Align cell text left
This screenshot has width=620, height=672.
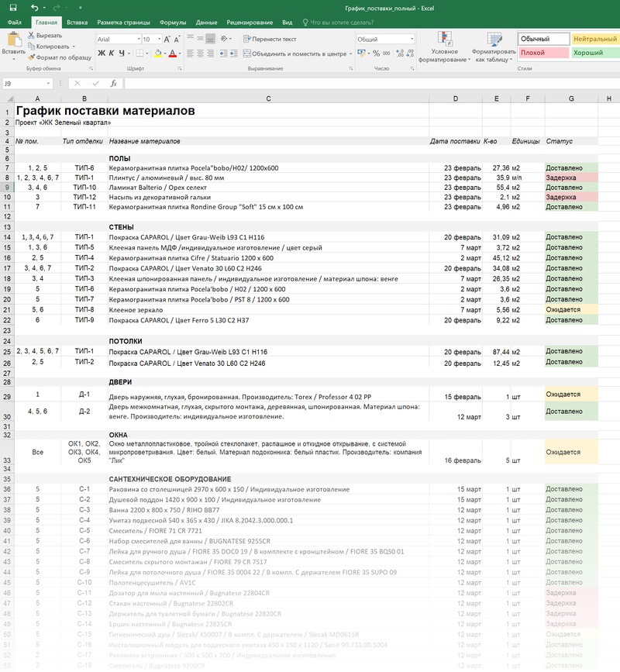[x=191, y=53]
